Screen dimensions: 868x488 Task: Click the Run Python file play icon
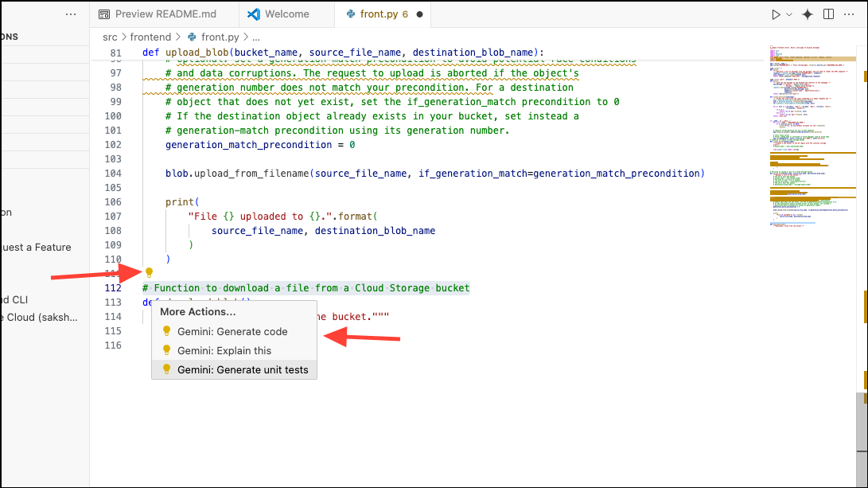click(x=776, y=14)
